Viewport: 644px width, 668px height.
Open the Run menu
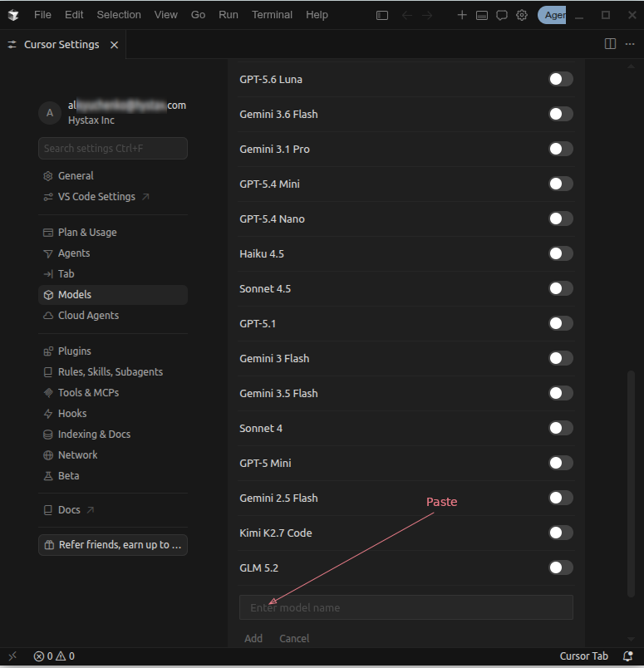point(228,15)
